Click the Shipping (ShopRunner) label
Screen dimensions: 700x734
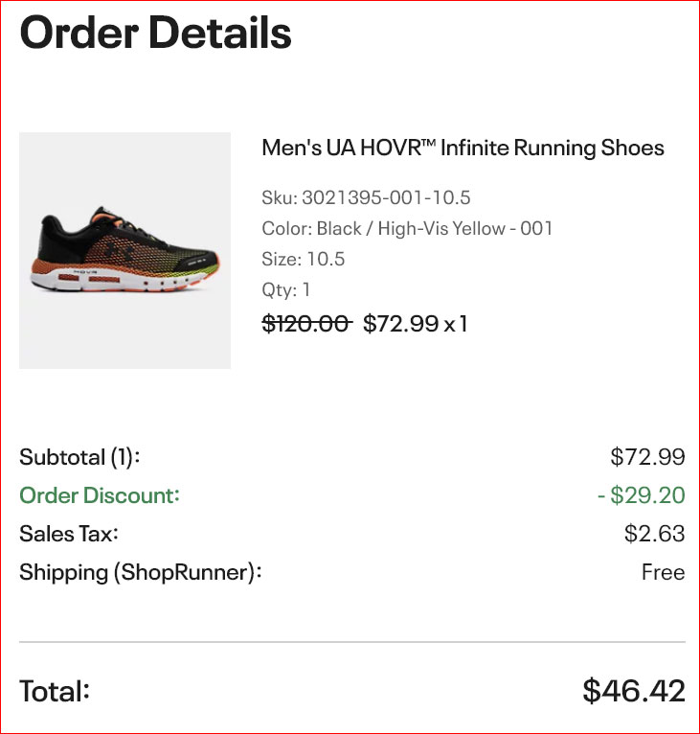coord(141,572)
